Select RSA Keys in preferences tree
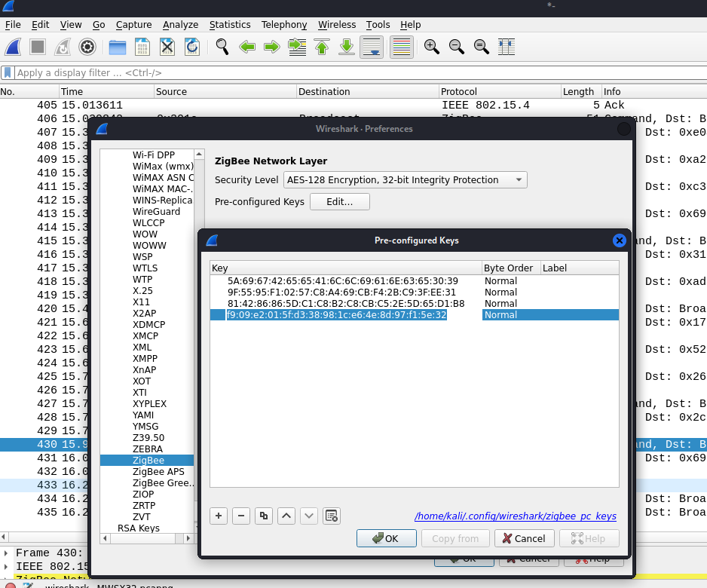707x588 pixels. 139,528
